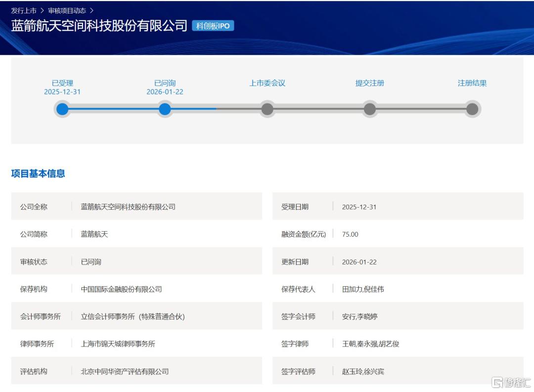Viewport: 534px width, 392px height.
Task: Select the 上市委会议 gray timeline node
Action: tap(267, 109)
